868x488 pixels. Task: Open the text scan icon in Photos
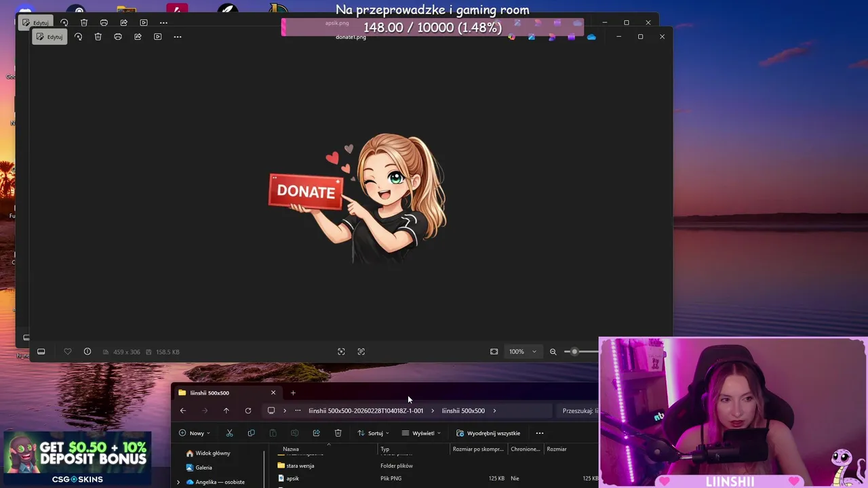(x=361, y=352)
